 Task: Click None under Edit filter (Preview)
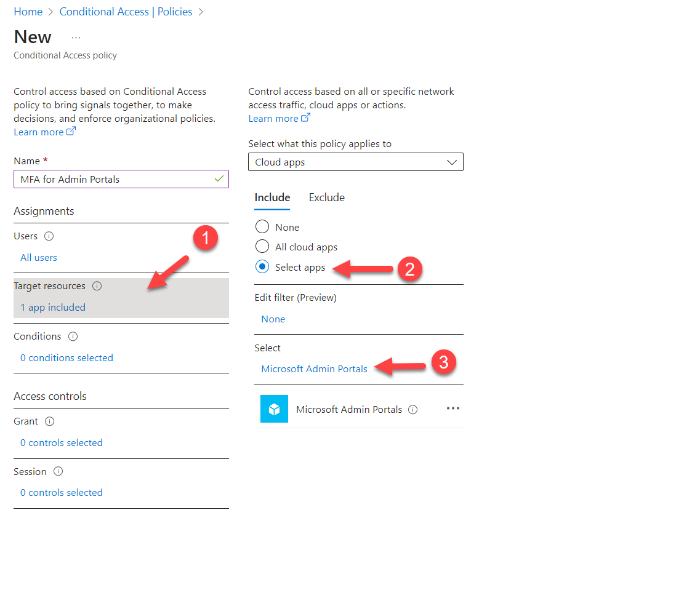273,319
